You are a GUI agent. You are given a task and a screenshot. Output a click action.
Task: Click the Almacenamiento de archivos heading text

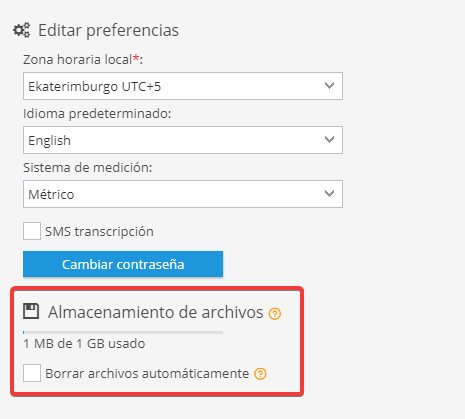click(x=156, y=312)
